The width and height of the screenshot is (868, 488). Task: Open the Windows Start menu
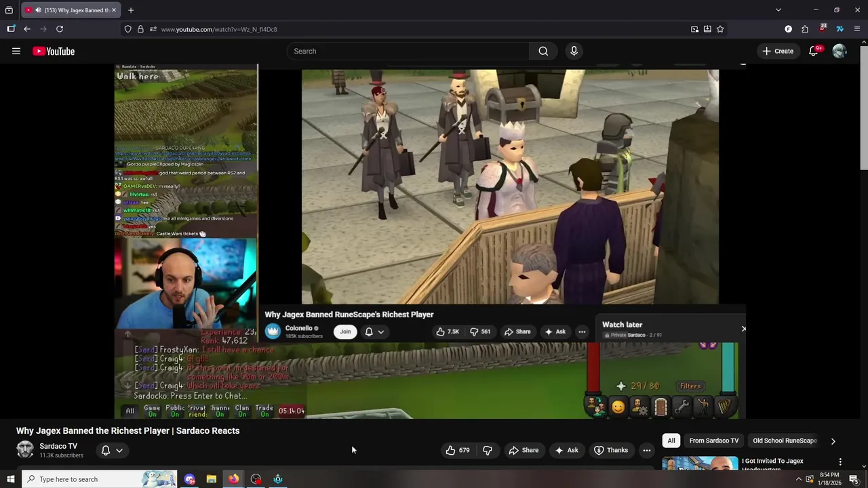coord(11,479)
